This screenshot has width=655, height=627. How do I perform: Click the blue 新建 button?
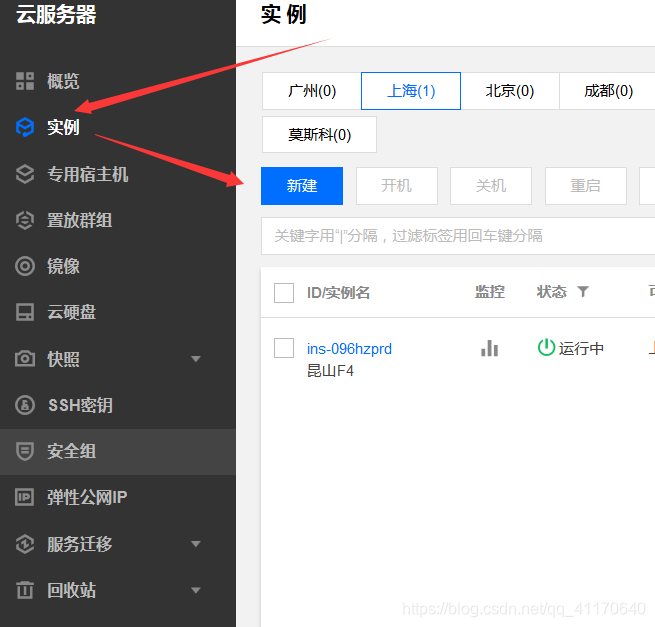tap(302, 186)
